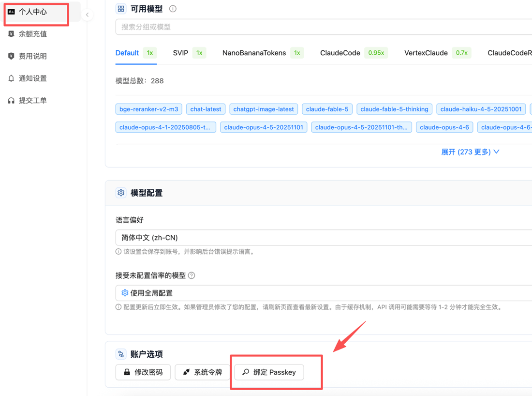Click the 账户选项 section icon
Image resolution: width=532 pixels, height=396 pixels.
[121, 354]
